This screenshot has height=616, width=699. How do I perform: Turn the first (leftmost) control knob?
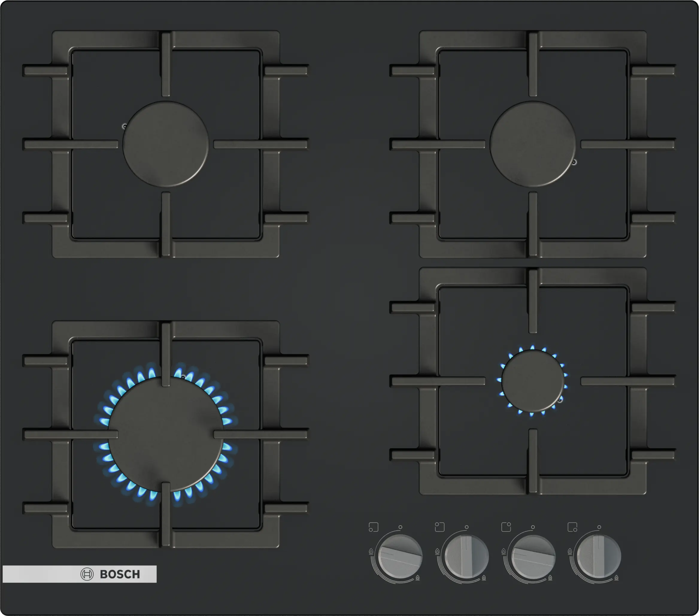[401, 556]
